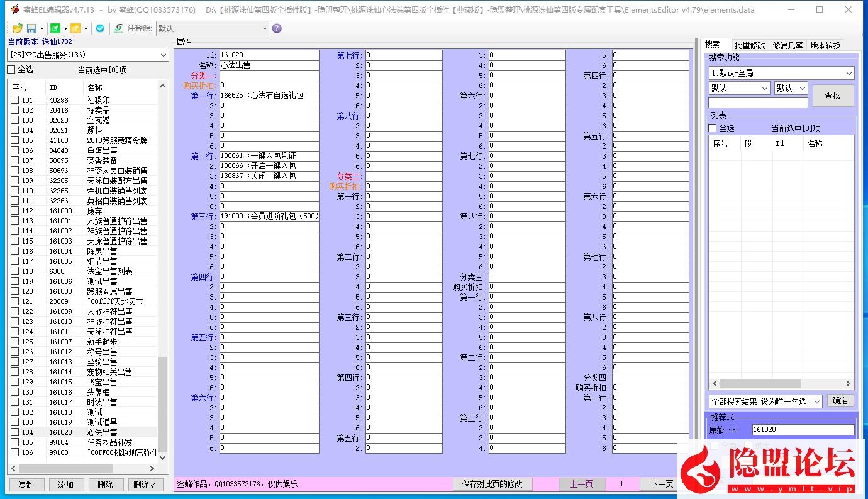
Task: Go to next page with 下一页
Action: [662, 484]
